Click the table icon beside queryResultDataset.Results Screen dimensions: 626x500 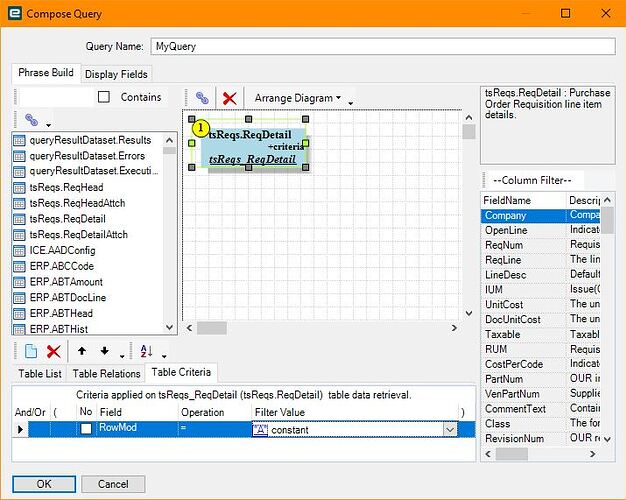(19, 141)
